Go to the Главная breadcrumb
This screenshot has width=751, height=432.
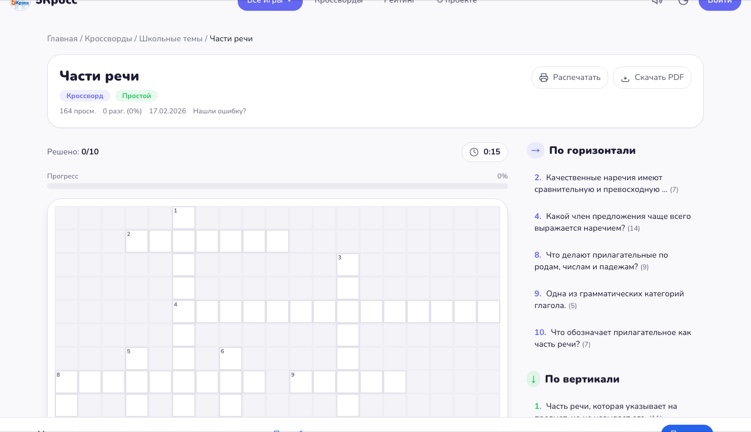pos(62,39)
